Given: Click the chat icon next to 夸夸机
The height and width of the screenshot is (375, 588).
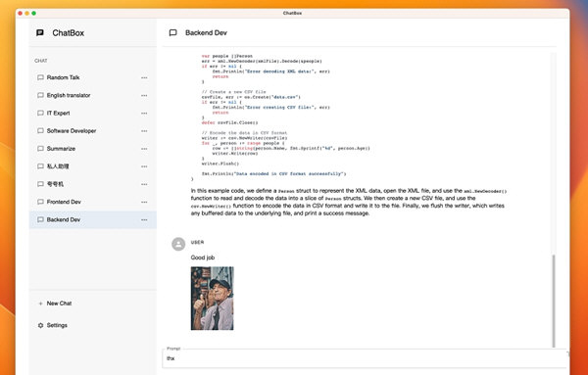Looking at the screenshot, I should [x=40, y=184].
